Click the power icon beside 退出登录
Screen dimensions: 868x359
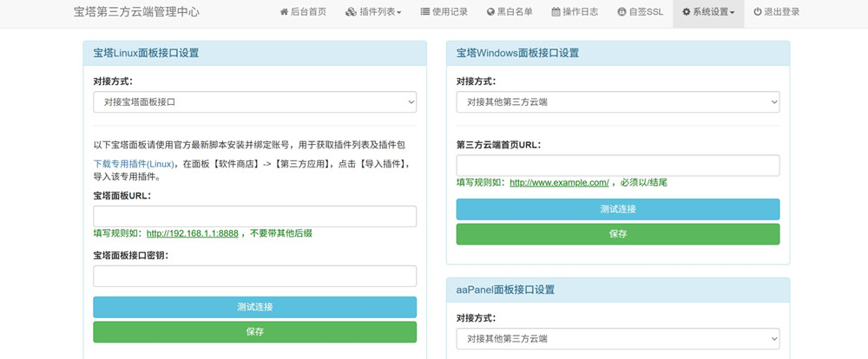click(758, 12)
